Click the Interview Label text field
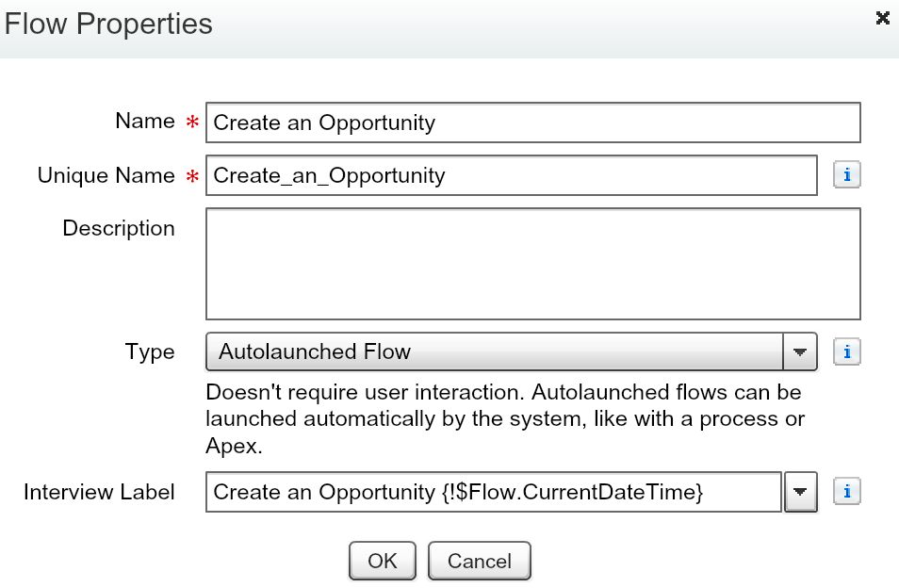 pos(494,492)
